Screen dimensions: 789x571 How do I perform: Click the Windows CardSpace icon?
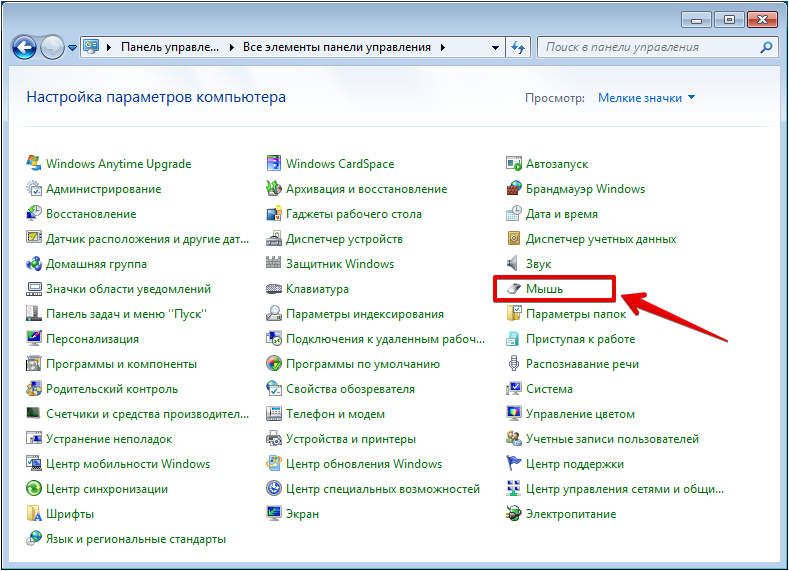pyautogui.click(x=274, y=163)
